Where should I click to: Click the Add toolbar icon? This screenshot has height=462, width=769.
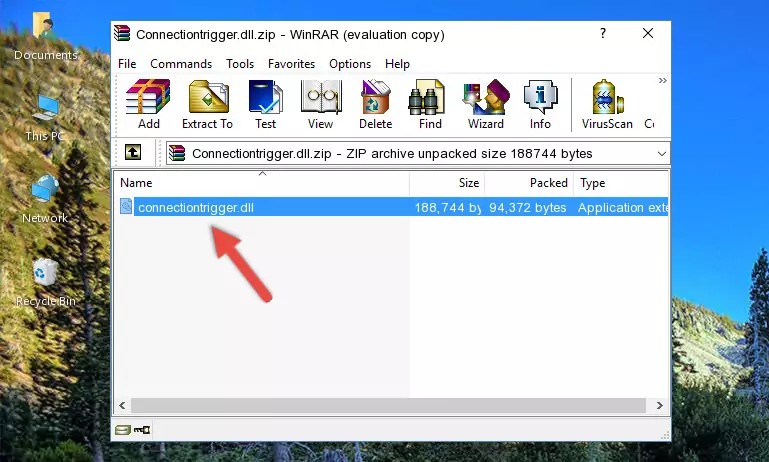click(x=148, y=104)
